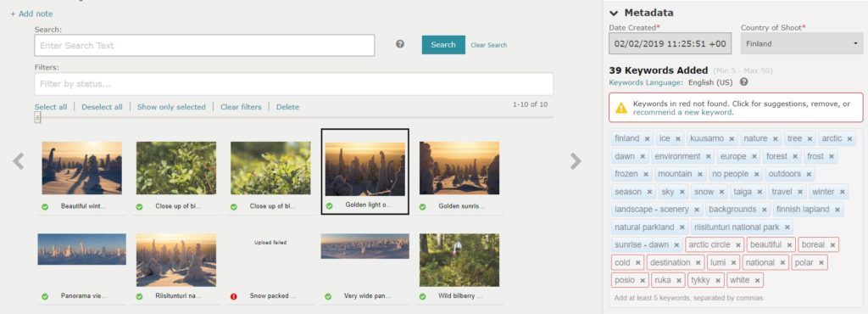This screenshot has height=314, width=868.
Task: Remove the 'ice' keyword tag
Action: (x=677, y=139)
